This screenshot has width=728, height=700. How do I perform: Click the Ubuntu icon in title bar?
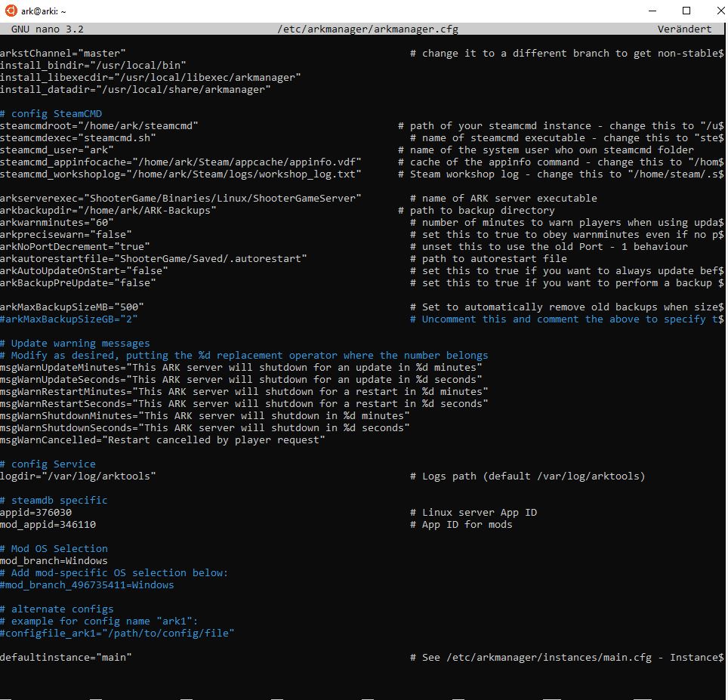pos(11,11)
